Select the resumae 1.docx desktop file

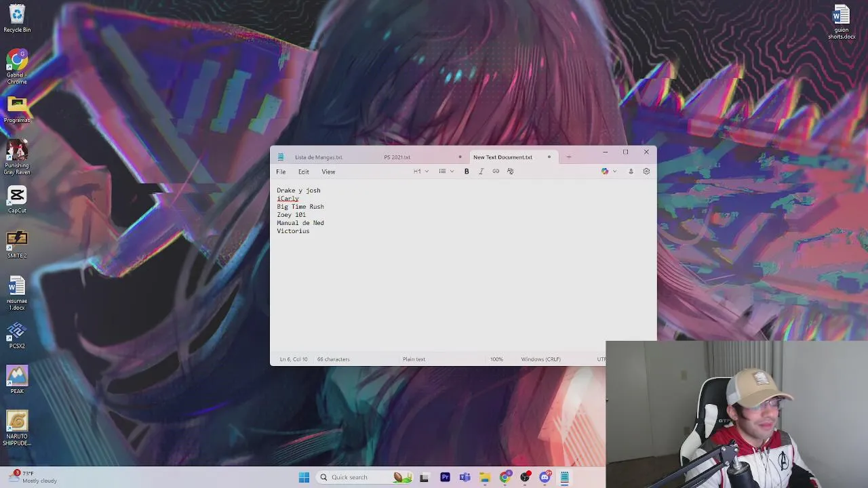[x=17, y=293]
